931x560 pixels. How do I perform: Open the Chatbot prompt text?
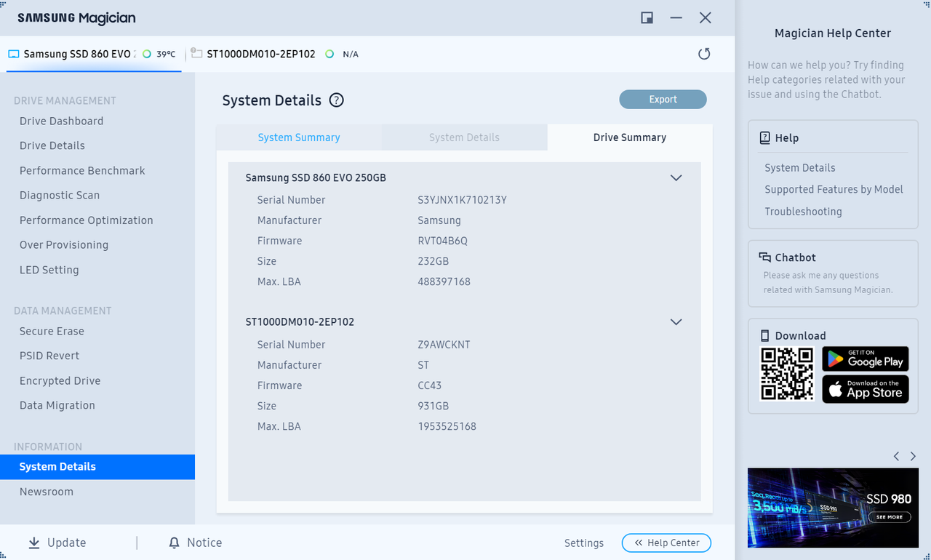[828, 283]
